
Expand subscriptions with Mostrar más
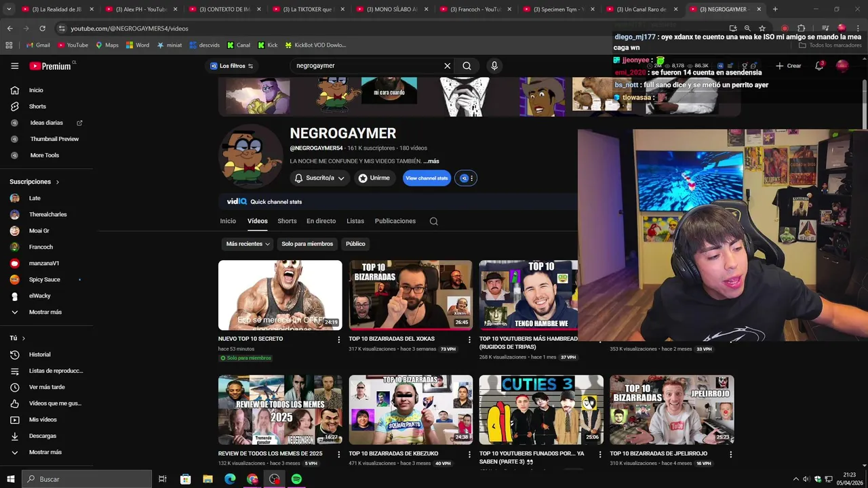(47, 312)
